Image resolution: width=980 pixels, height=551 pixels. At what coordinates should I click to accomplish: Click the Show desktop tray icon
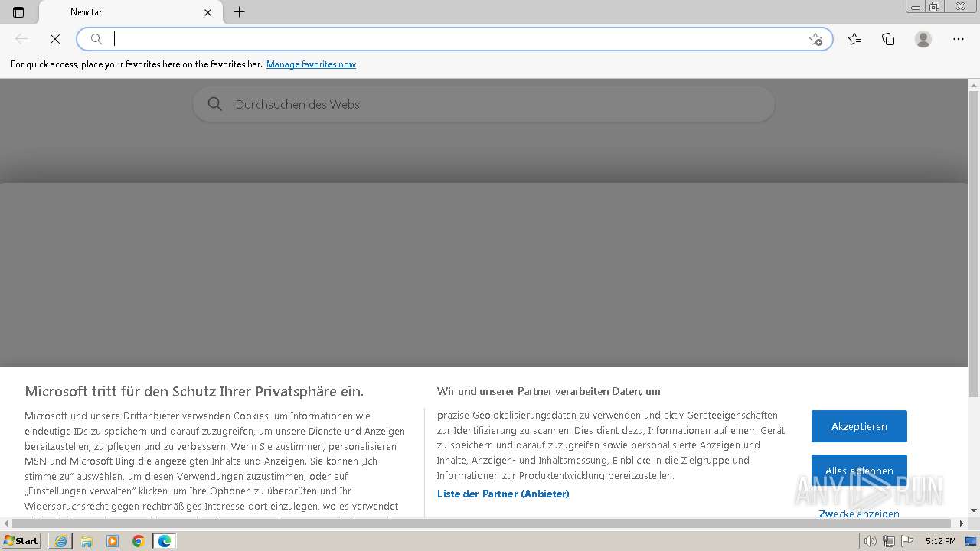971,541
